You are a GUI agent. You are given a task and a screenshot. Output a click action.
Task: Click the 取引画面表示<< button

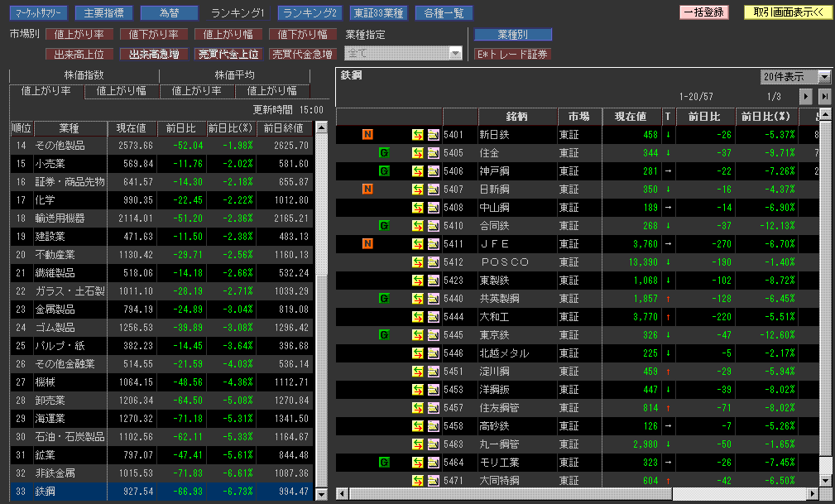[787, 12]
